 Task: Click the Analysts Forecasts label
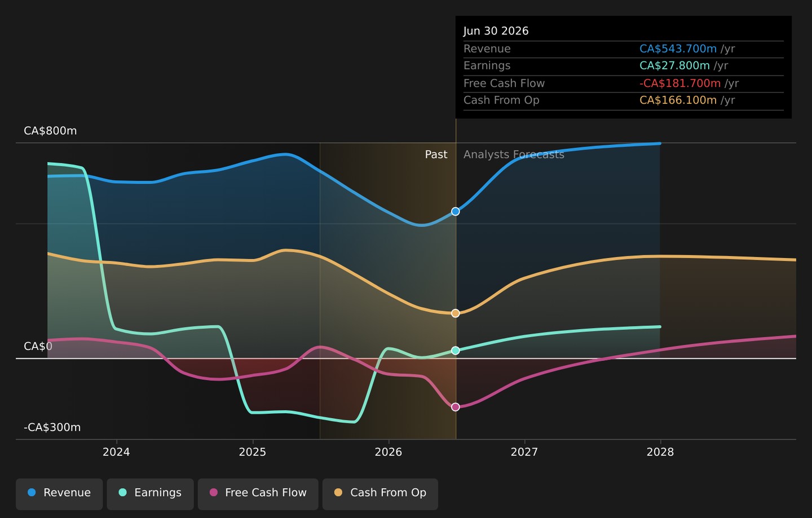coord(514,154)
